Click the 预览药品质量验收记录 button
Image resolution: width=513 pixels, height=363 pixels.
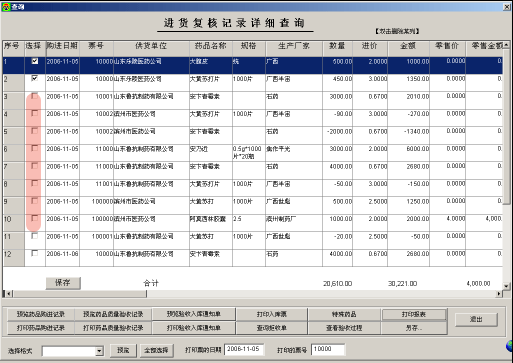113,314
